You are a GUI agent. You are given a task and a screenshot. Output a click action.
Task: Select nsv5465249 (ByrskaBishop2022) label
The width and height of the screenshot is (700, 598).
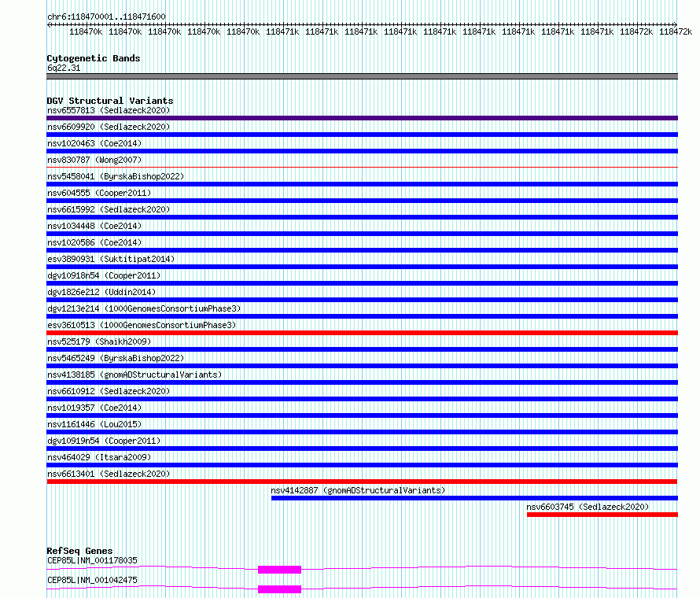tap(116, 358)
